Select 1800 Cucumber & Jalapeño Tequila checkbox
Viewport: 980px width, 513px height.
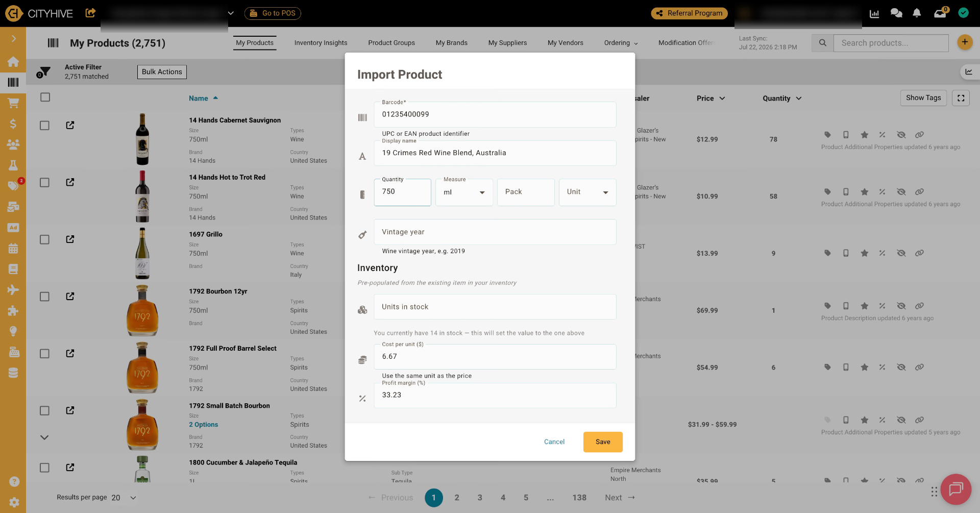click(x=45, y=468)
